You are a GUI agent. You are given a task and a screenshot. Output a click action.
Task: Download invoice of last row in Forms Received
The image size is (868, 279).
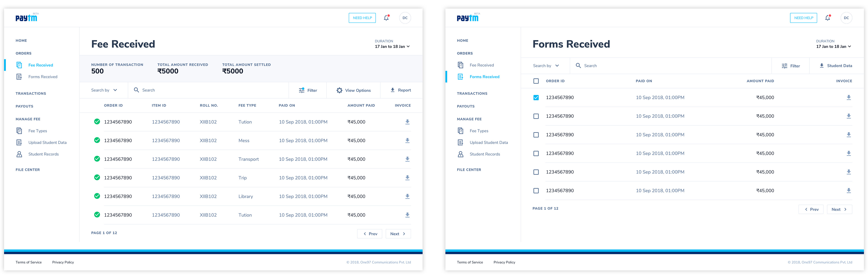849,190
